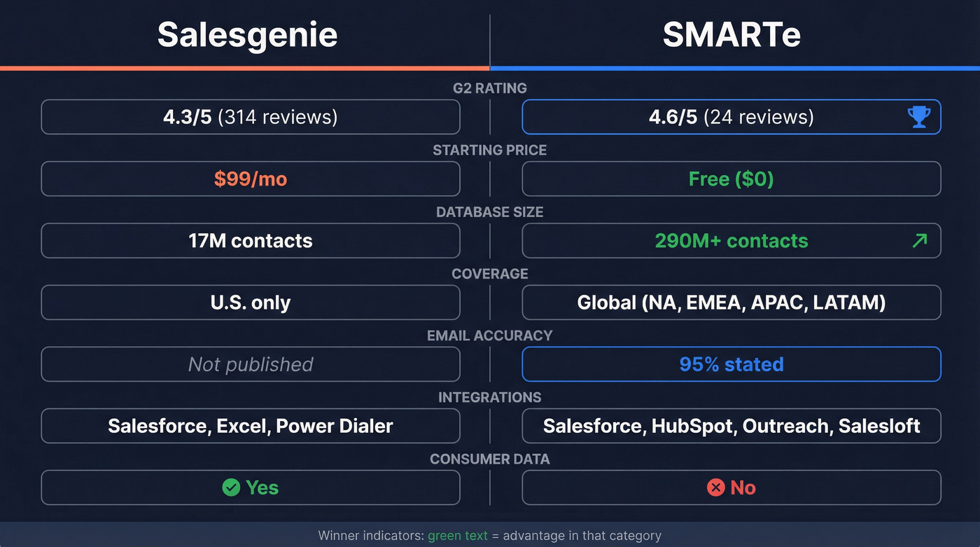
Task: Select the DATABASE SIZE category label
Action: (x=490, y=212)
